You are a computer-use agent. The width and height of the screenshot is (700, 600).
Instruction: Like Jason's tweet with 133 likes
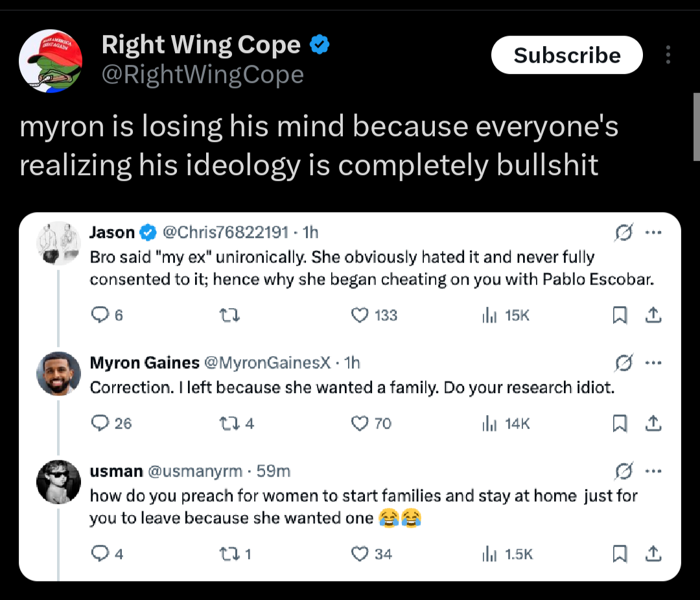tap(360, 315)
